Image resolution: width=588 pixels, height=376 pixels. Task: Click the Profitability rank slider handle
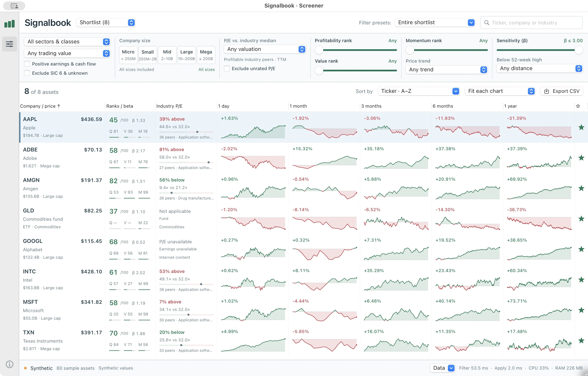[x=319, y=50]
